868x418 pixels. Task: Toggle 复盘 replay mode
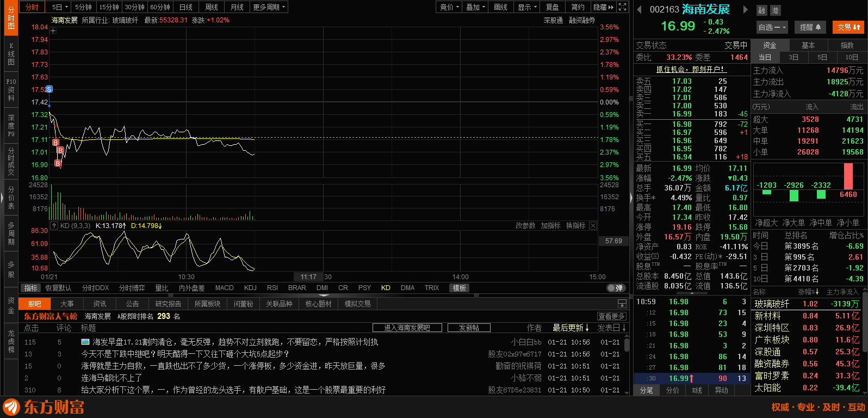click(x=553, y=7)
